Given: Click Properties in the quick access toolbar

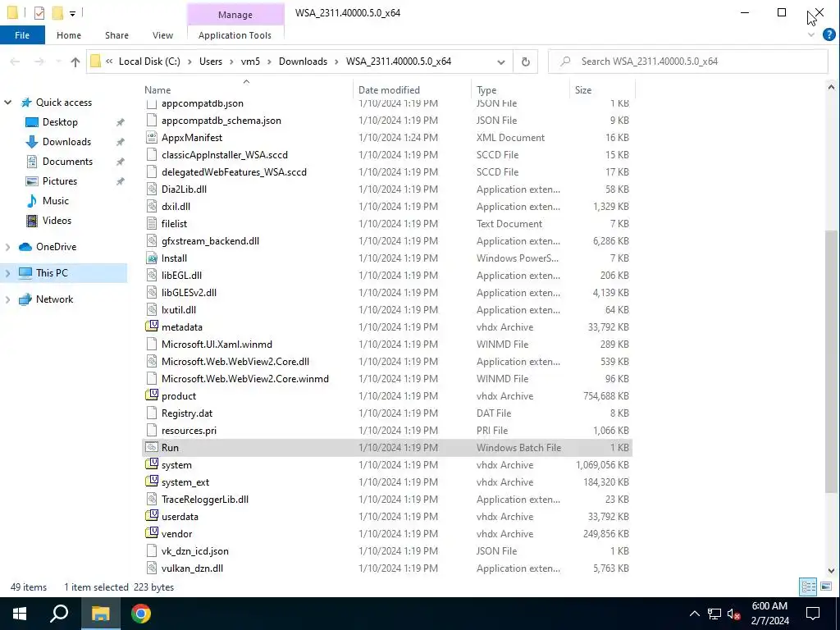Looking at the screenshot, I should (39, 12).
